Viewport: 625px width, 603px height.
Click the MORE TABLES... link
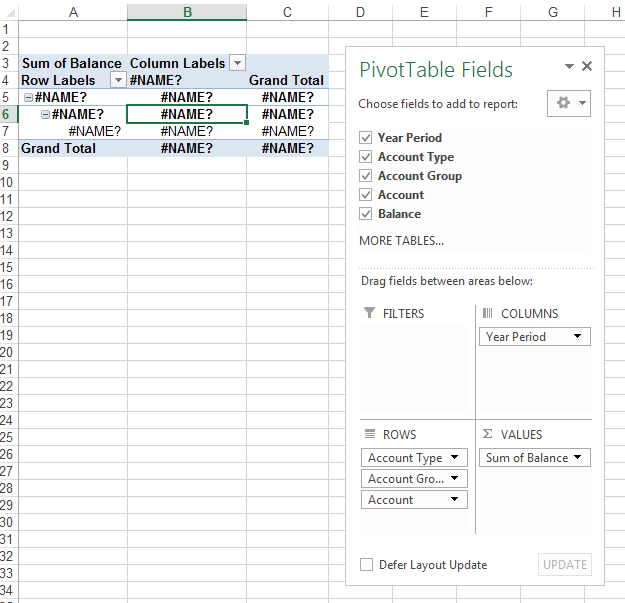(x=401, y=241)
